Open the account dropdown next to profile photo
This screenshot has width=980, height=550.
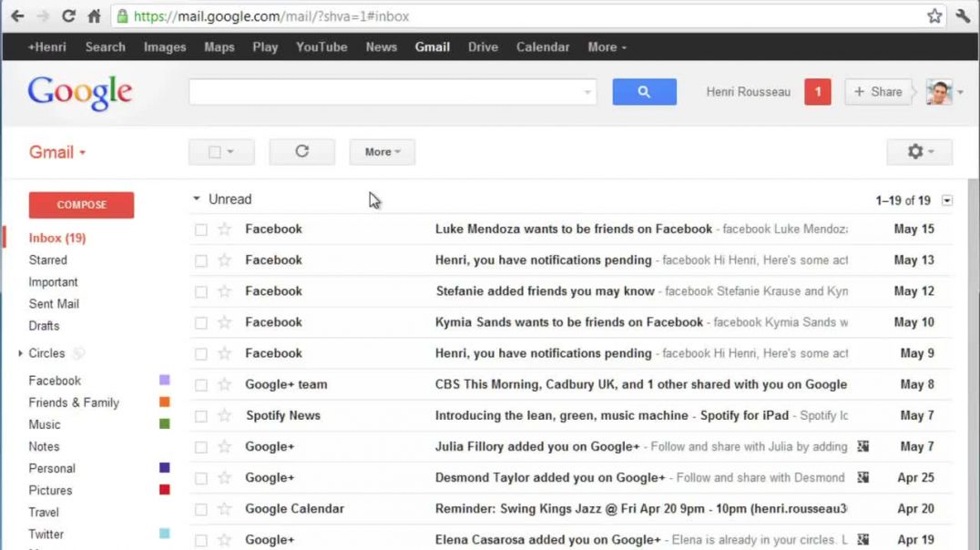tap(960, 93)
